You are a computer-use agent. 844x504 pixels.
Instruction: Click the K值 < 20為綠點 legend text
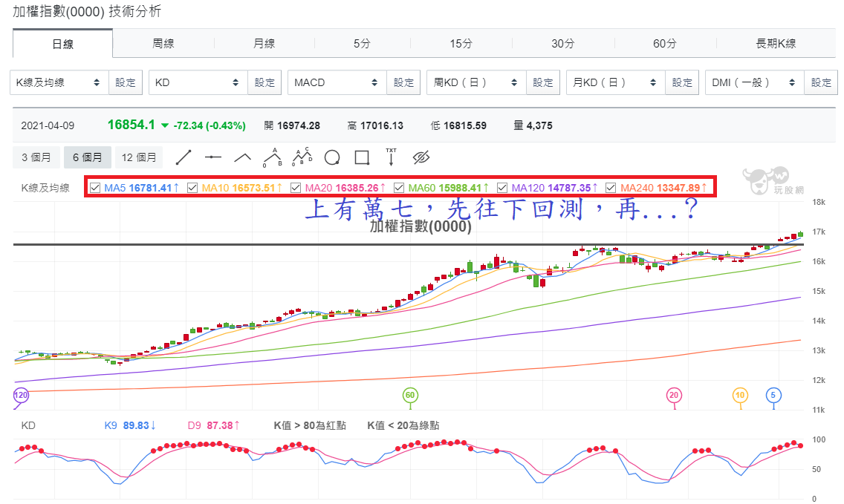(403, 425)
